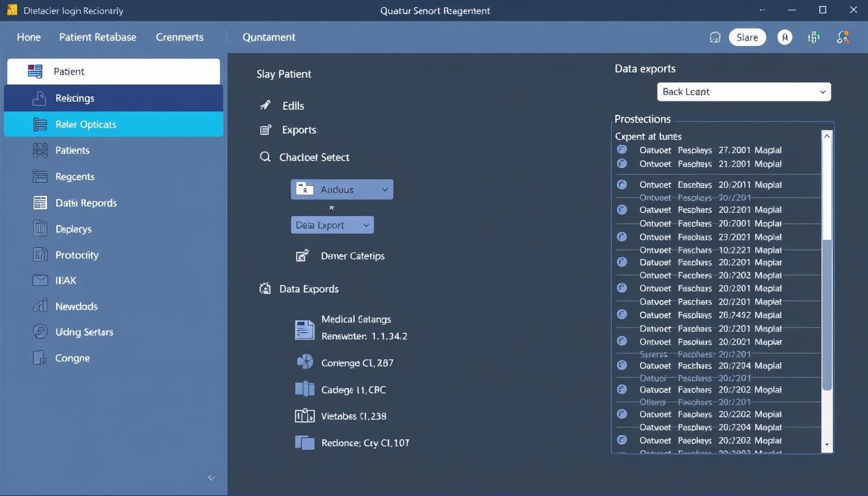Click the Conlenge pie chart icon
The image size is (868, 496).
coord(304,362)
